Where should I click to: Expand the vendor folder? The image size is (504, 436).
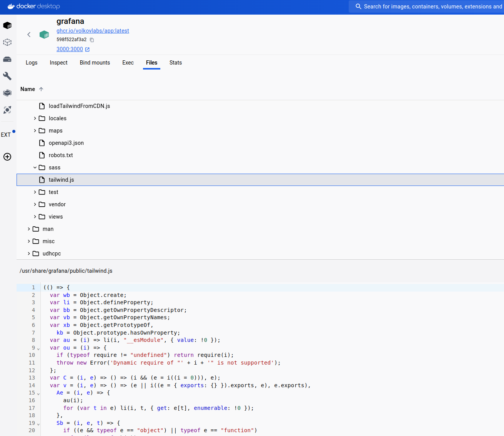[x=35, y=204]
